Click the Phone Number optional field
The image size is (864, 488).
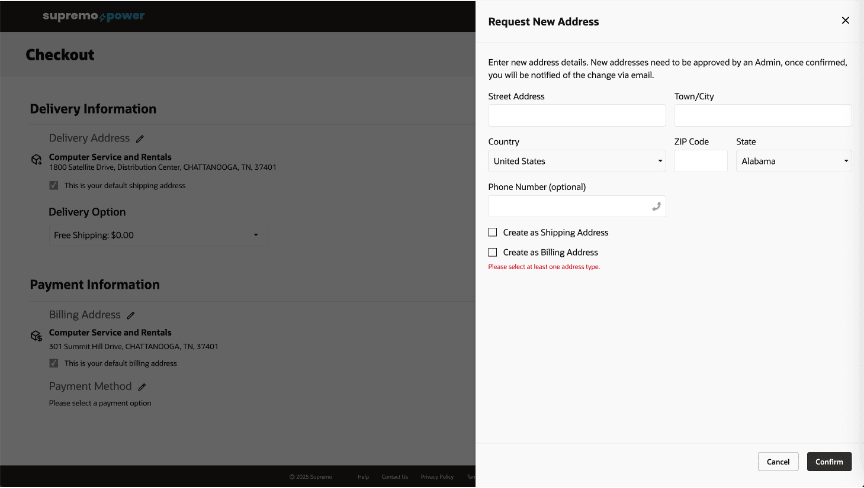coord(576,206)
